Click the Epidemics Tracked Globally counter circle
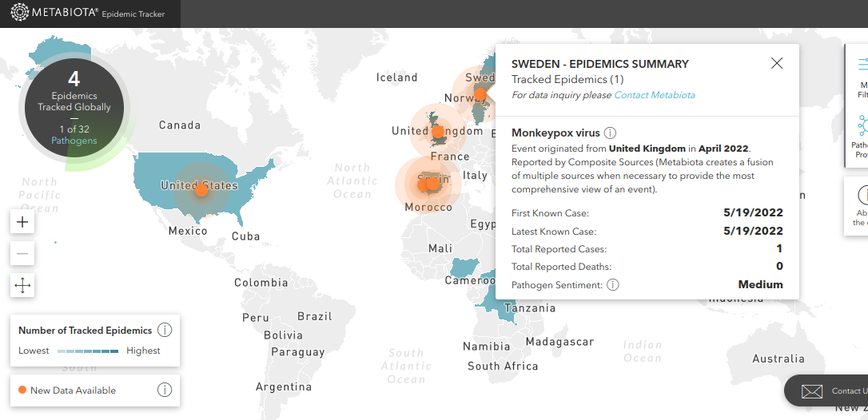The image size is (868, 420). click(74, 108)
